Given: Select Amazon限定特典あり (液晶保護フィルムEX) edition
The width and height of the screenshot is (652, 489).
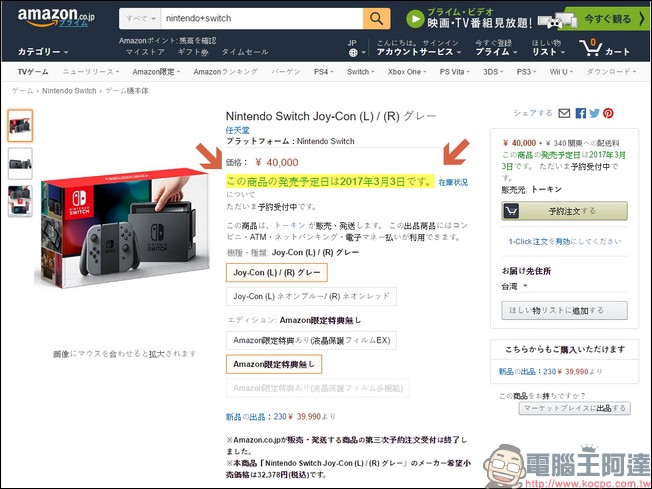Looking at the screenshot, I should (x=311, y=341).
